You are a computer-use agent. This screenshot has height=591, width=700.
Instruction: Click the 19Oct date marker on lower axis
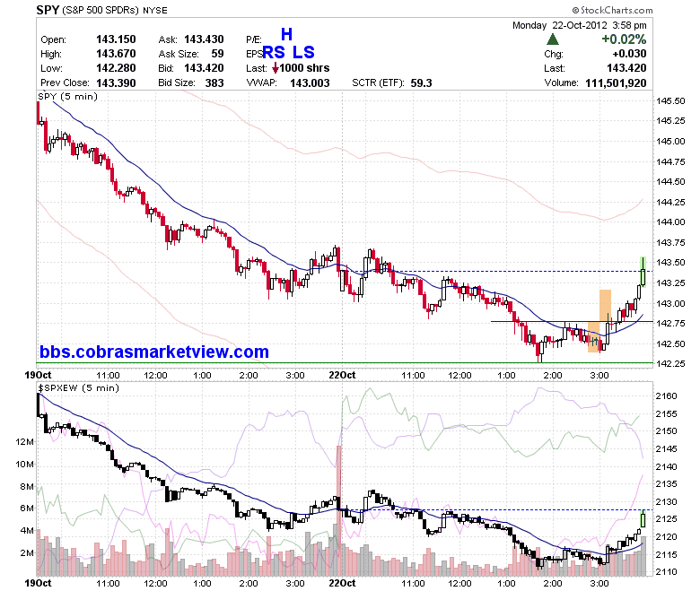coord(38,583)
